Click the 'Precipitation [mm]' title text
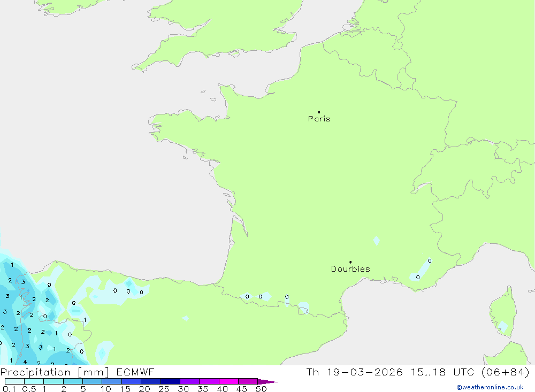The width and height of the screenshot is (535, 392). click(x=55, y=372)
